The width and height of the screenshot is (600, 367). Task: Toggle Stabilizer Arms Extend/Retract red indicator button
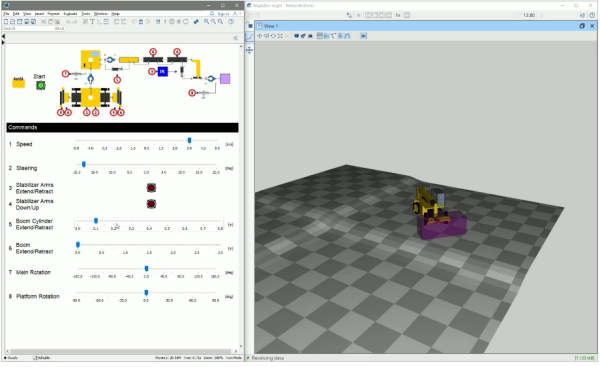point(151,188)
